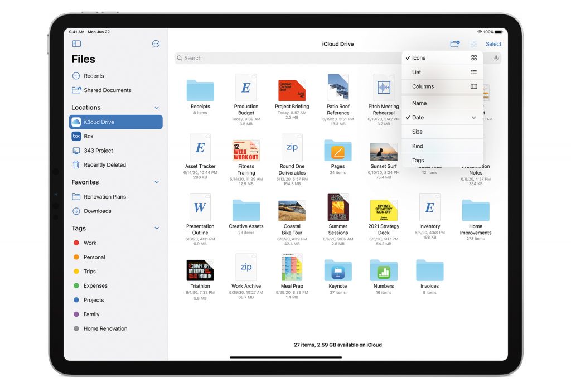Switch to List view in menu
This screenshot has width=571, height=392.
point(442,72)
